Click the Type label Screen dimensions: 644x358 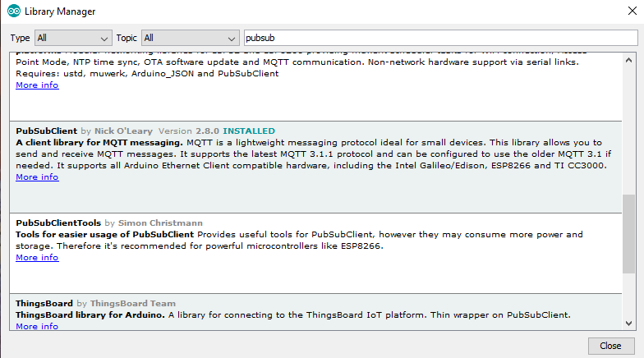click(x=20, y=38)
